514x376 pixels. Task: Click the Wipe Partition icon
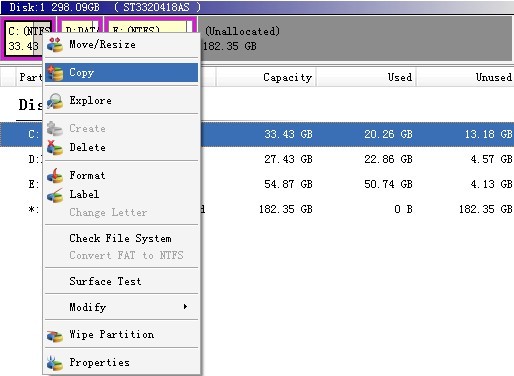pyautogui.click(x=55, y=335)
